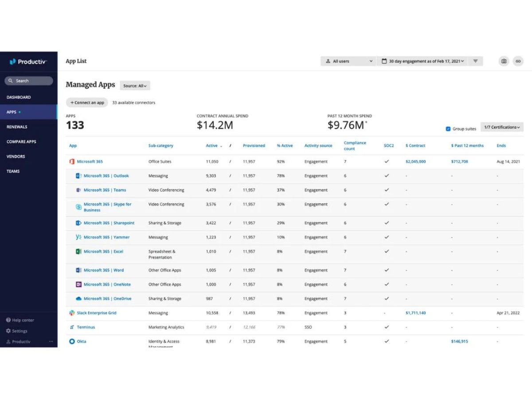Open Slack Enterprise Grid link
Viewport: 532px width, 399px height.
click(97, 313)
